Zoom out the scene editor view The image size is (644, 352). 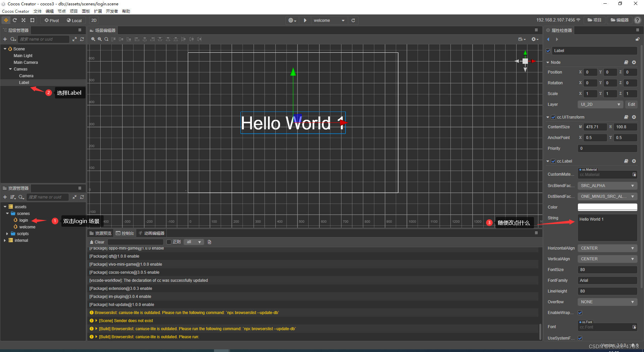(x=100, y=39)
